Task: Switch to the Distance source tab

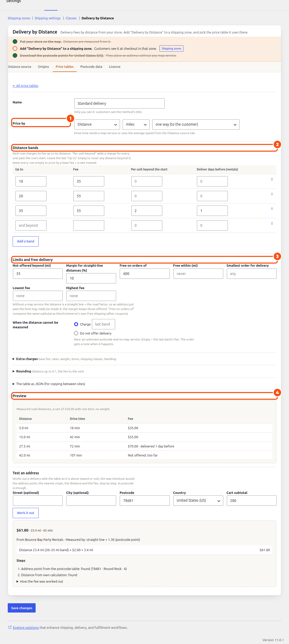Action: [20, 67]
